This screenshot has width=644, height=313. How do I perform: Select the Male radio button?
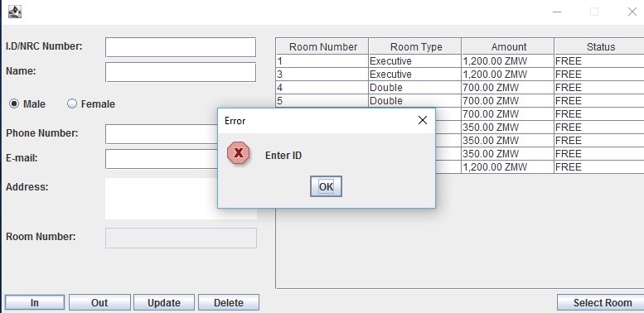pos(14,104)
